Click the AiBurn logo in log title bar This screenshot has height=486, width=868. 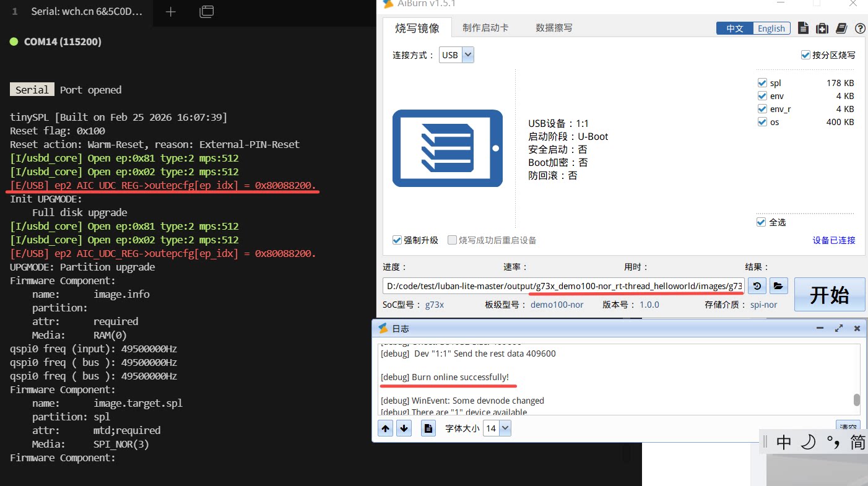[383, 328]
